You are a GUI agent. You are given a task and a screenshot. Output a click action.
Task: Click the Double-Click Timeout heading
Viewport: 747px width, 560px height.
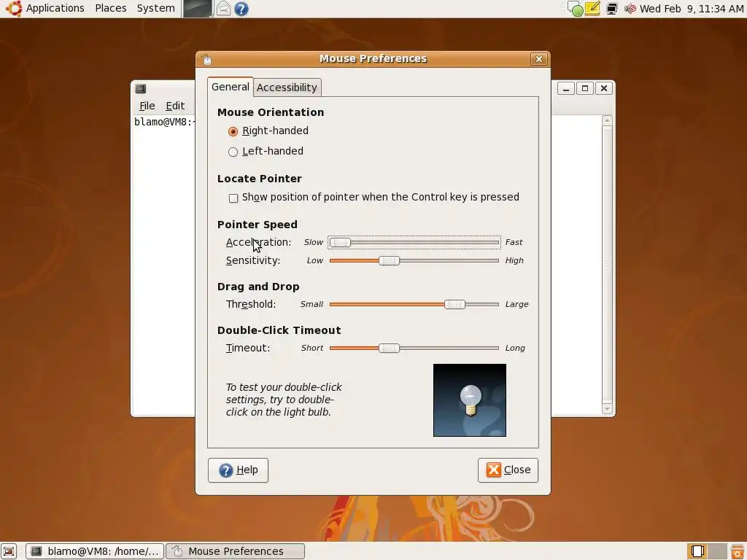[x=279, y=330]
